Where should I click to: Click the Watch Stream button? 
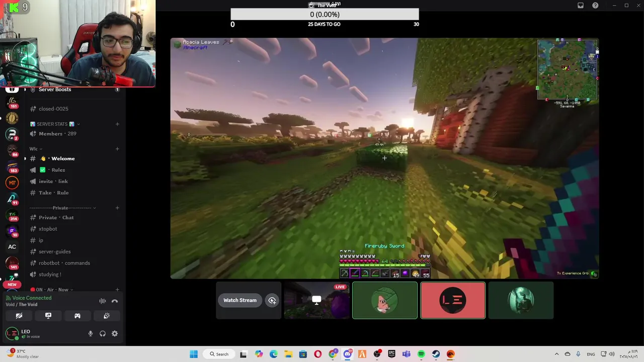coord(240,301)
